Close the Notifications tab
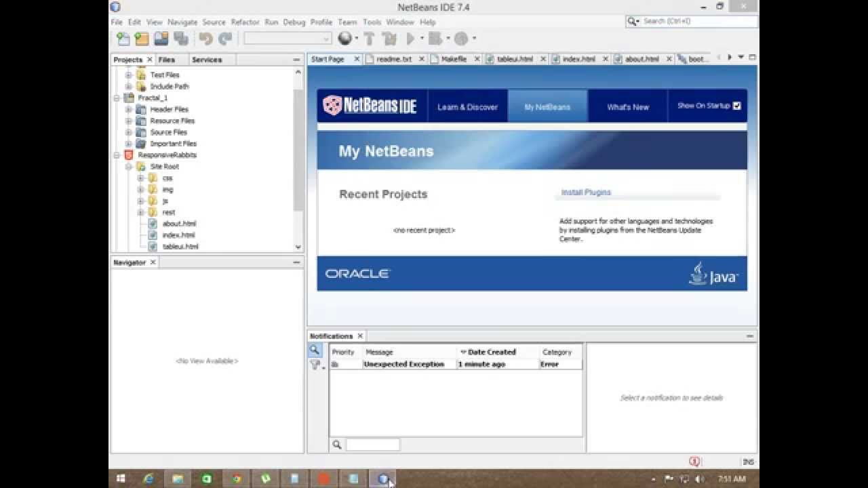This screenshot has width=868, height=488. (x=360, y=336)
